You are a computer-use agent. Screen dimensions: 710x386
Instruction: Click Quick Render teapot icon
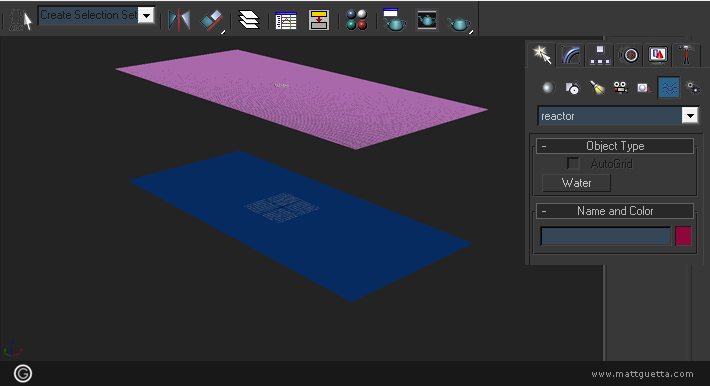click(459, 23)
